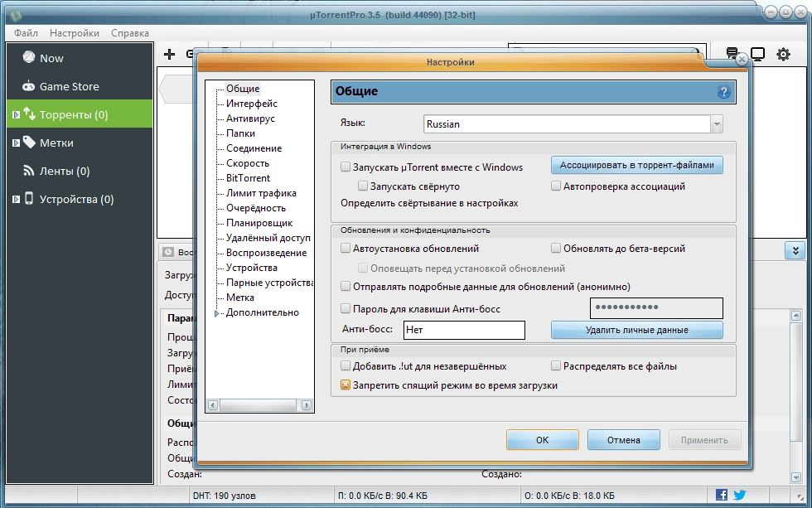Click the Anti-boss password field

[x=656, y=308]
